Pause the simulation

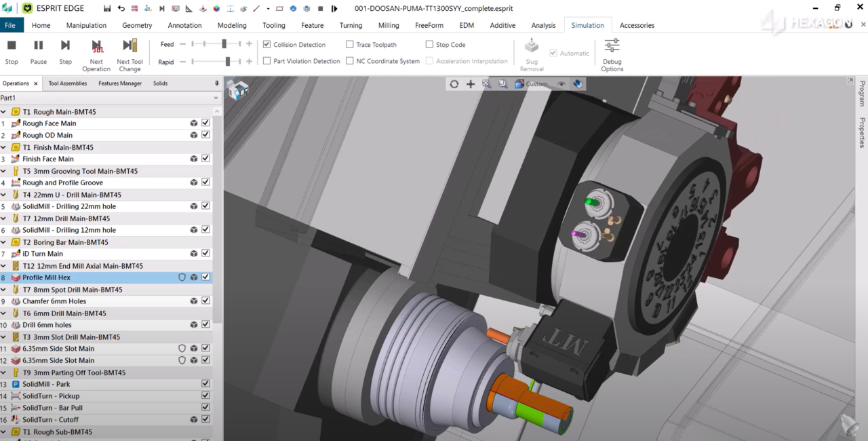point(39,52)
